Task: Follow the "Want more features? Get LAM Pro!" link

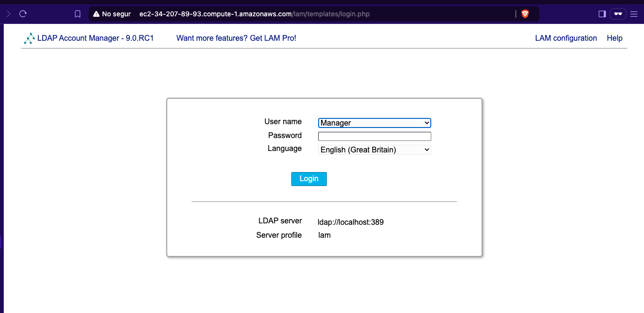Action: pyautogui.click(x=236, y=38)
